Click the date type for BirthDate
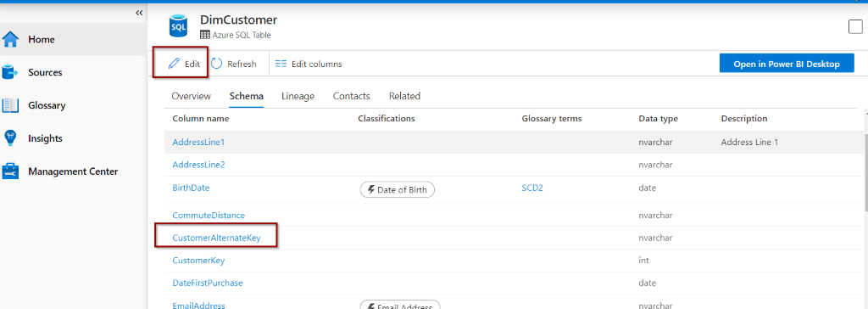Viewport: 868px width, 309px height. pyautogui.click(x=647, y=188)
